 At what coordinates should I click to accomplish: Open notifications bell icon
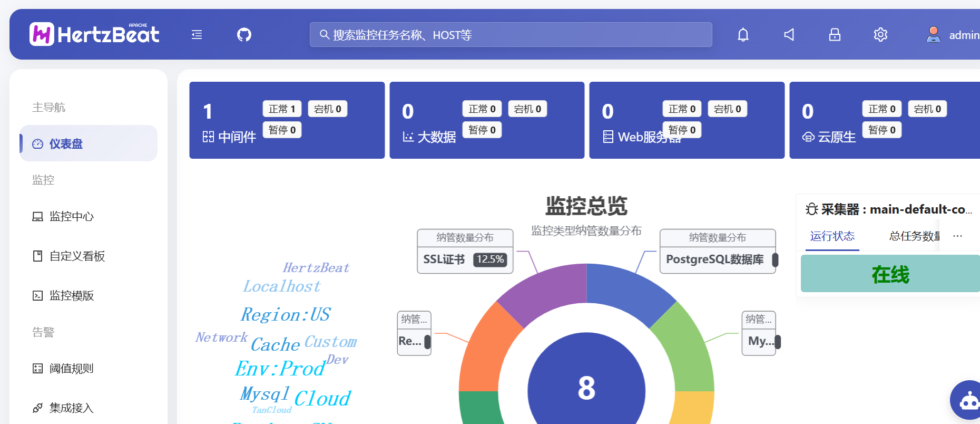pyautogui.click(x=743, y=35)
